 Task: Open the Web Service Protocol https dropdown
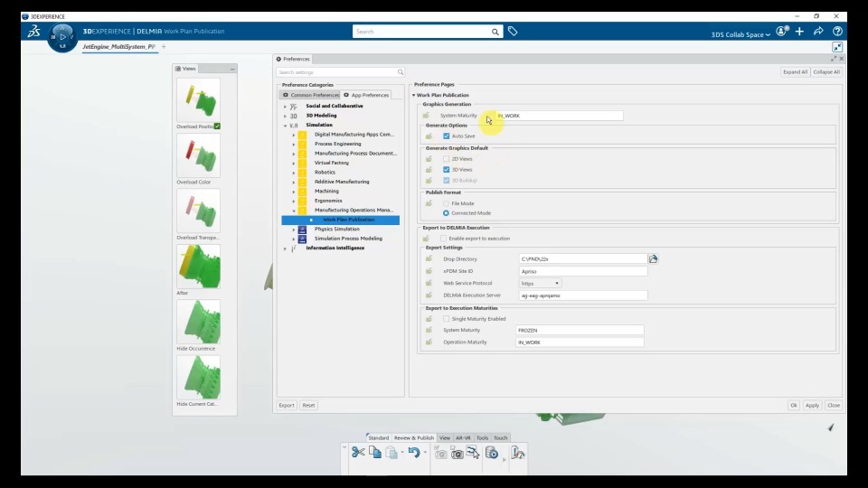540,283
